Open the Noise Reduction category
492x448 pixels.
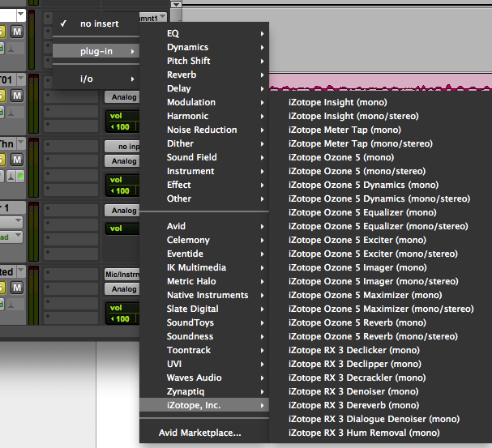(x=204, y=130)
